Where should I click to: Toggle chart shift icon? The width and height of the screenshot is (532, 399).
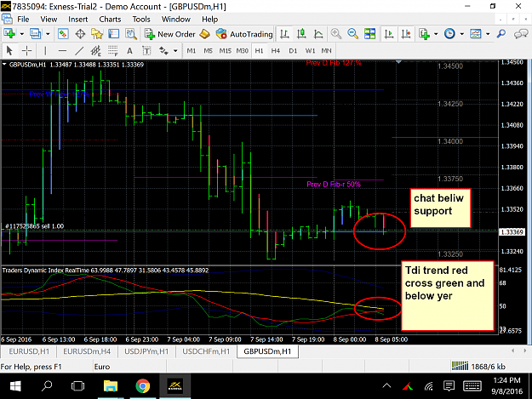(406, 33)
